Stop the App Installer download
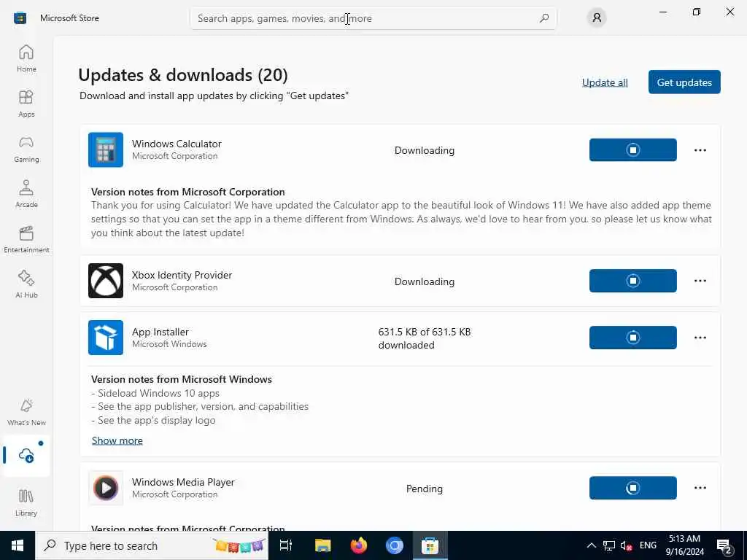The height and width of the screenshot is (560, 747). coord(632,338)
